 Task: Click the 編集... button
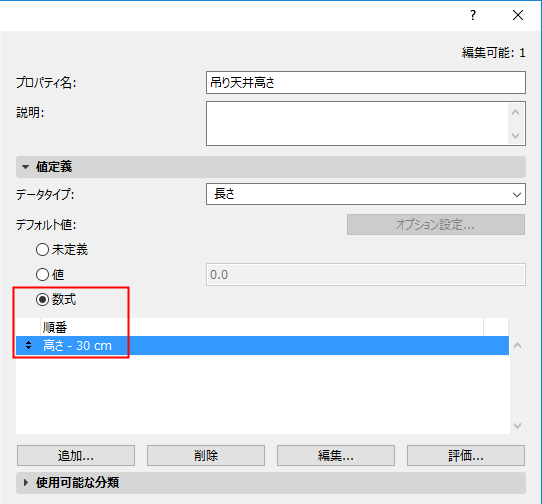[x=336, y=456]
